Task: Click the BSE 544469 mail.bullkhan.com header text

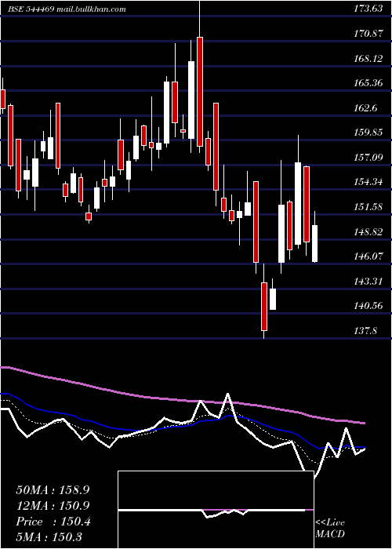Action: pyautogui.click(x=67, y=9)
